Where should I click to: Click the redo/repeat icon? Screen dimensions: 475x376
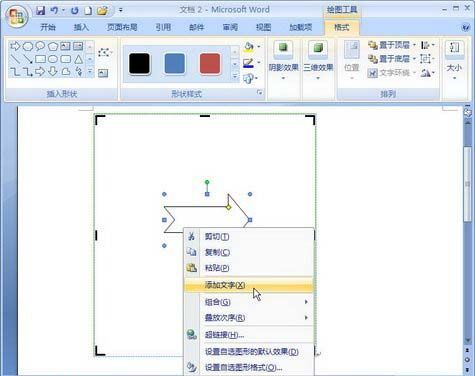pyautogui.click(x=75, y=11)
